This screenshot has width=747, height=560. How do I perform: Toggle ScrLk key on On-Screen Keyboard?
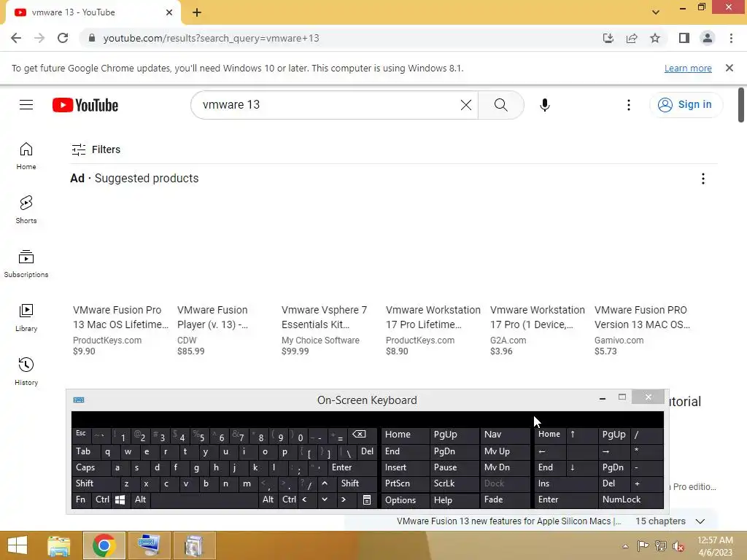pyautogui.click(x=454, y=483)
